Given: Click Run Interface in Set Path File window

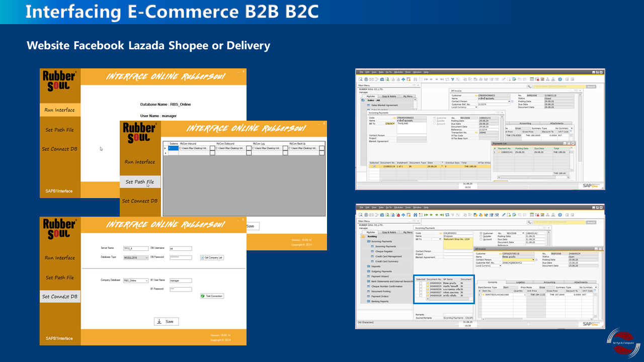Looking at the screenshot, I should [x=140, y=162].
